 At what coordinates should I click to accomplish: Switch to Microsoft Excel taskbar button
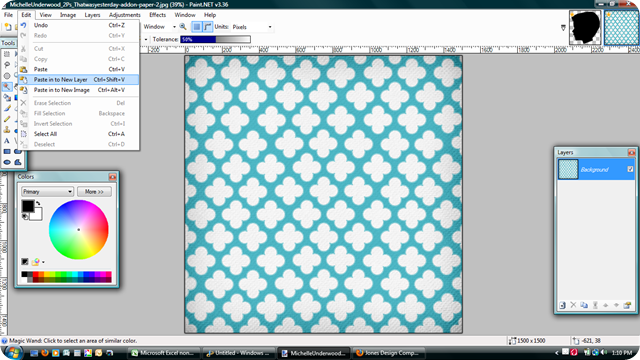(164, 353)
